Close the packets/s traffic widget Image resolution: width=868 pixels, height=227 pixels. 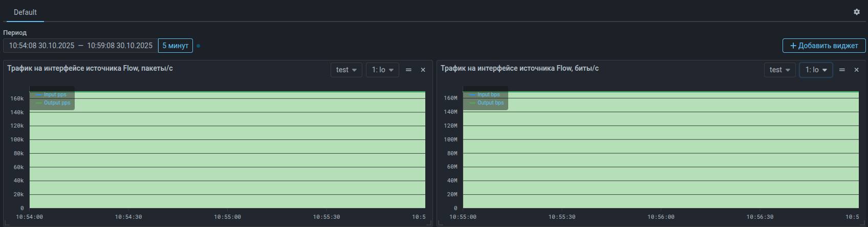click(423, 70)
